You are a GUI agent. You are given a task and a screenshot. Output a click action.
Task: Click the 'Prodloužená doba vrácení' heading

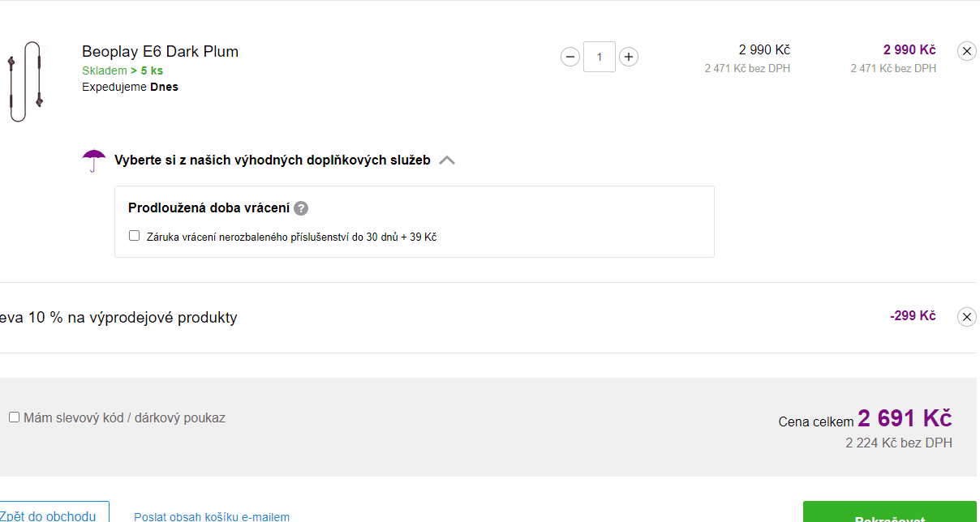(x=208, y=208)
